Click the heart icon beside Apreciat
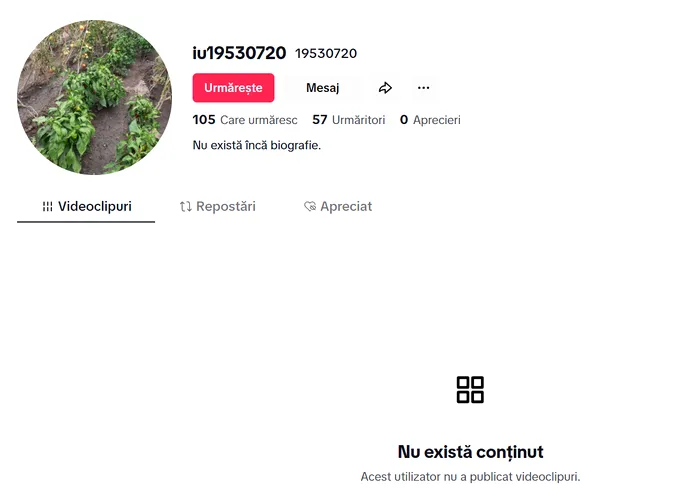The height and width of the screenshot is (489, 700). 310,206
